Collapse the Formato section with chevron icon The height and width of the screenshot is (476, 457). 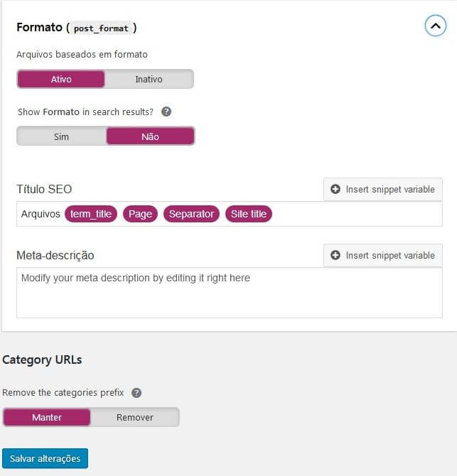tap(436, 26)
